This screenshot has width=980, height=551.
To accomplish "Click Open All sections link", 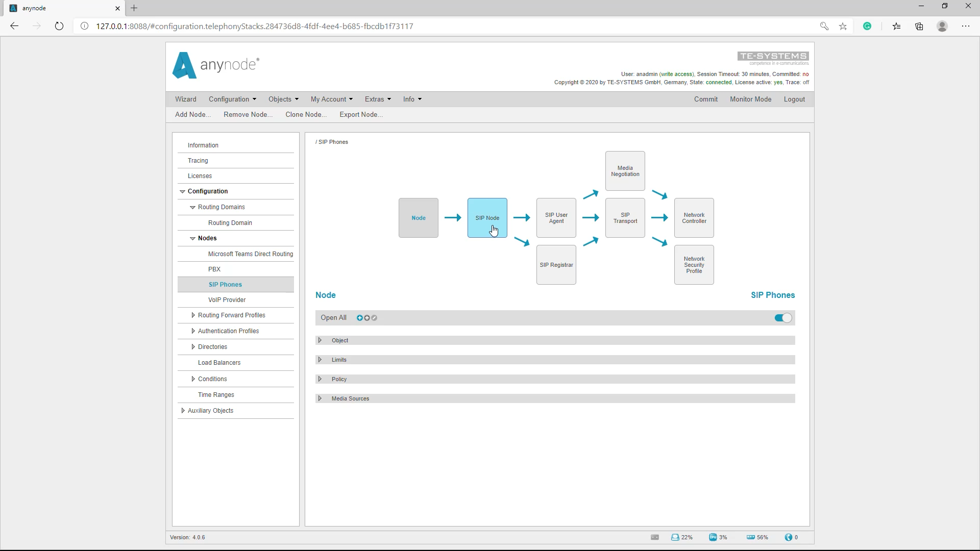I will point(333,318).
